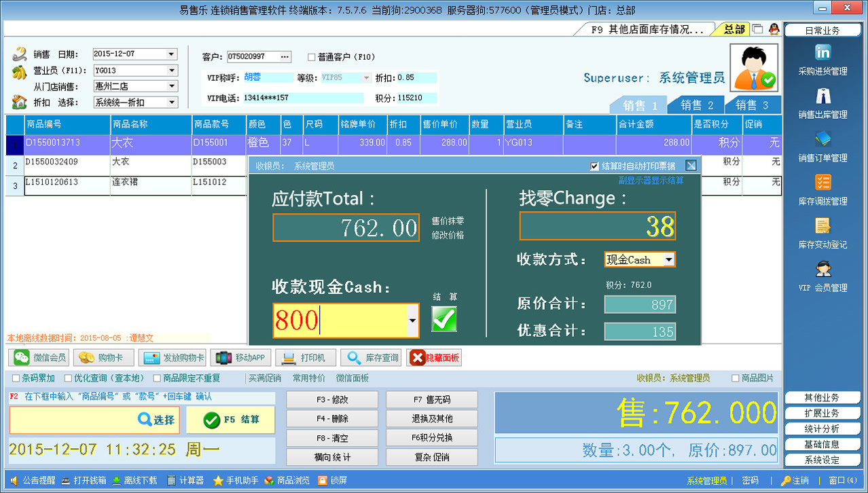
Task: Click 公告提醒 in the bottom bar
Action: (33, 480)
